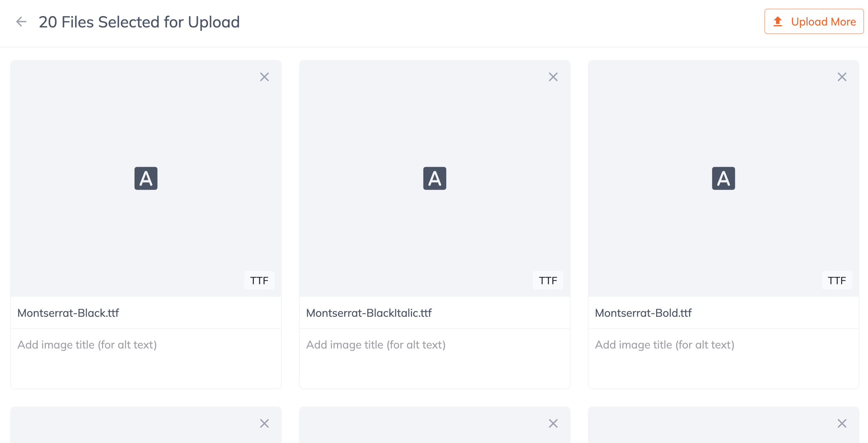Remove the middle file in the second row
The image size is (868, 443).
[x=553, y=423]
